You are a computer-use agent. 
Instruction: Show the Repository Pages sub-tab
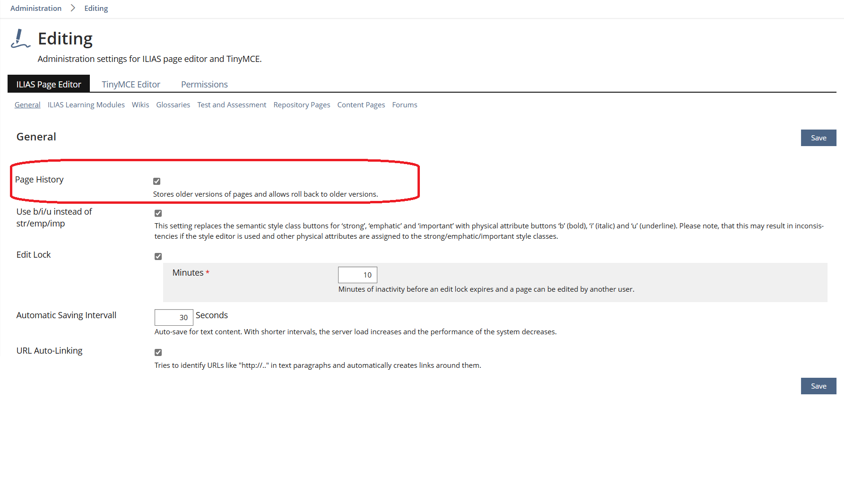(302, 104)
